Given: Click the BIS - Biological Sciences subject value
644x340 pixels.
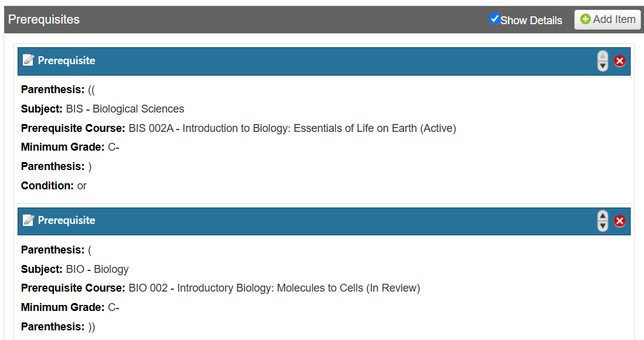Looking at the screenshot, I should coord(125,109).
